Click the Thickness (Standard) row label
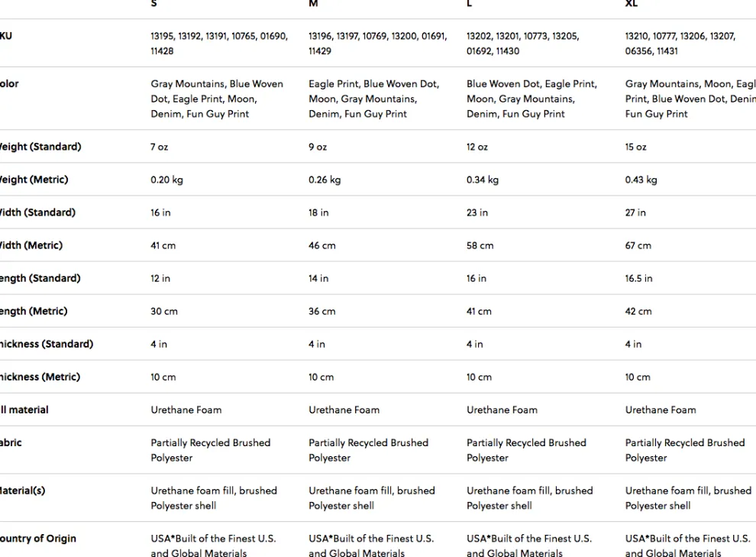The image size is (756, 557). 47,344
